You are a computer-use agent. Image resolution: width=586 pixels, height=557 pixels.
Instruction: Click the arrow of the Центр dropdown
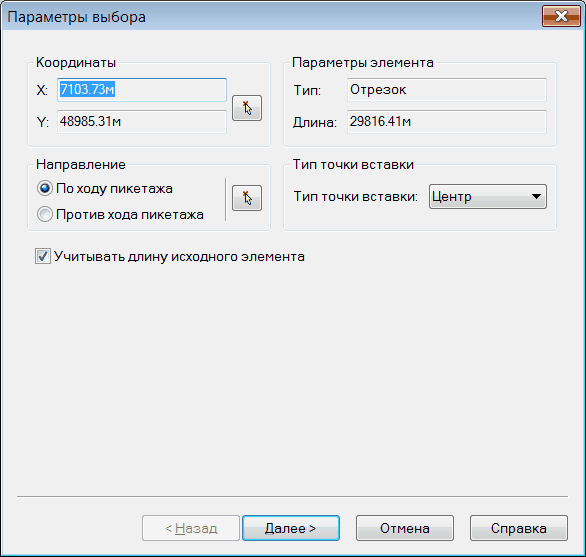pos(536,196)
